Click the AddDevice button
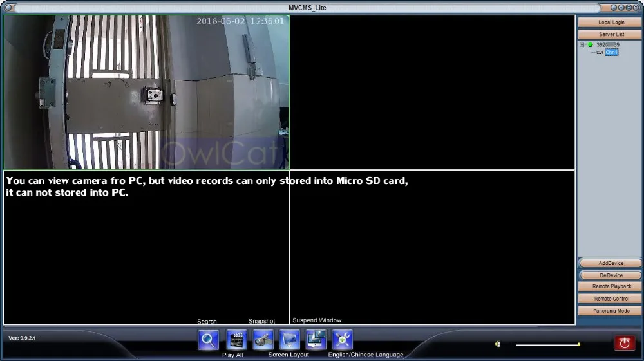Image resolution: width=644 pixels, height=361 pixels. (611, 263)
